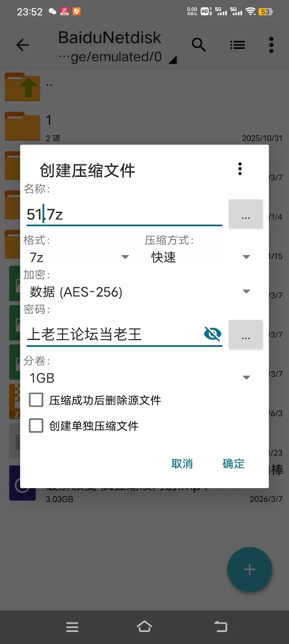
Task: Click browse button beside archive name
Action: click(246, 214)
